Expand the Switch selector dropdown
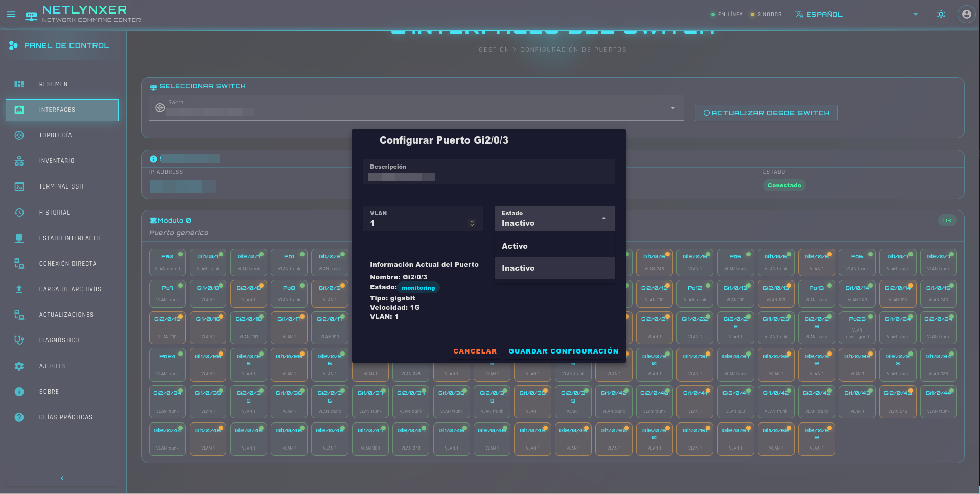This screenshot has height=494, width=980. click(x=672, y=108)
